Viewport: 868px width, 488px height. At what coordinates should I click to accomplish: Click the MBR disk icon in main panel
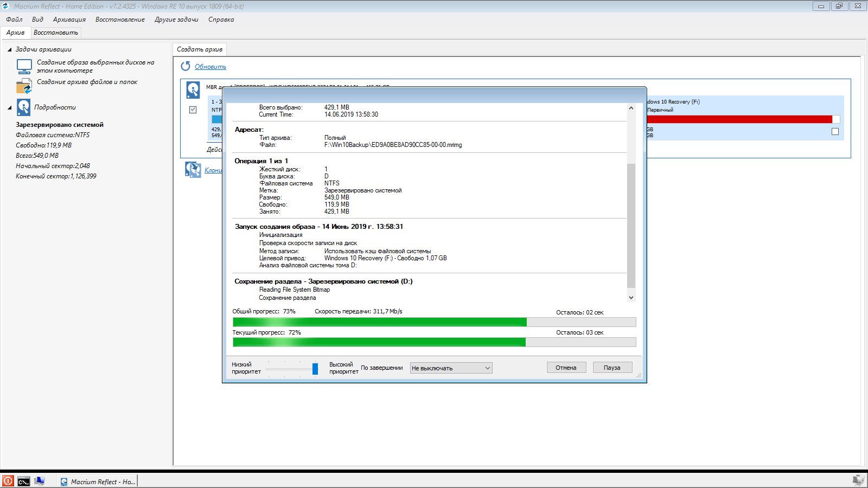pos(193,89)
